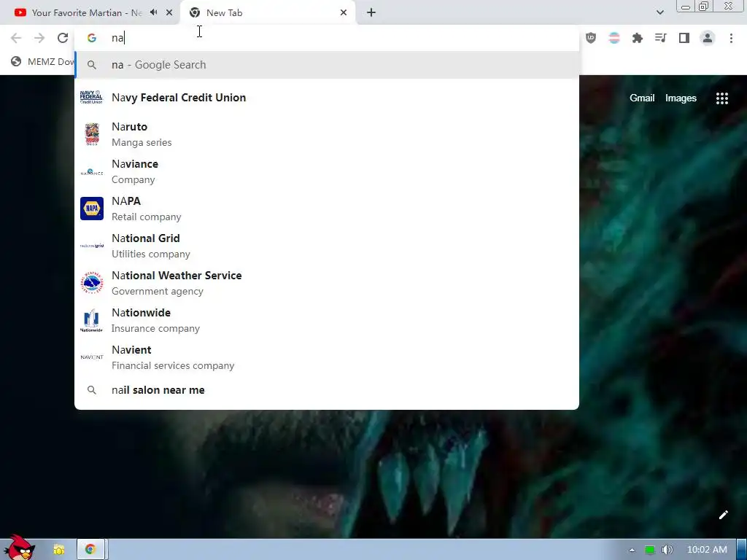Choose Navient Financial services suggestion

pos(327,357)
